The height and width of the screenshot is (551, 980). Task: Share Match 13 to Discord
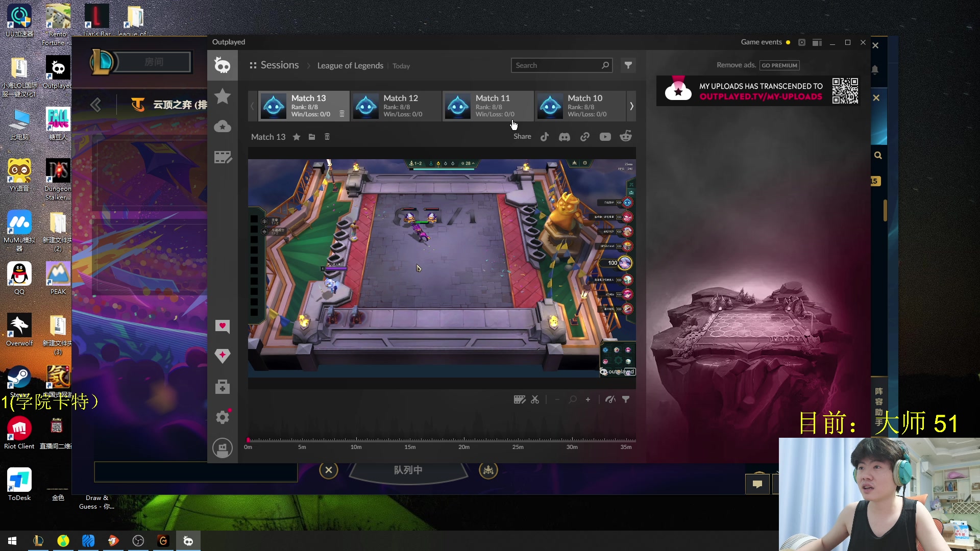565,137
